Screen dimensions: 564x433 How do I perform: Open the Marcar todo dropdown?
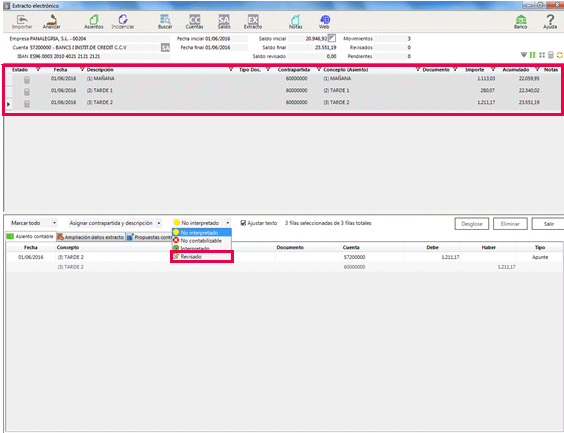(x=54, y=223)
